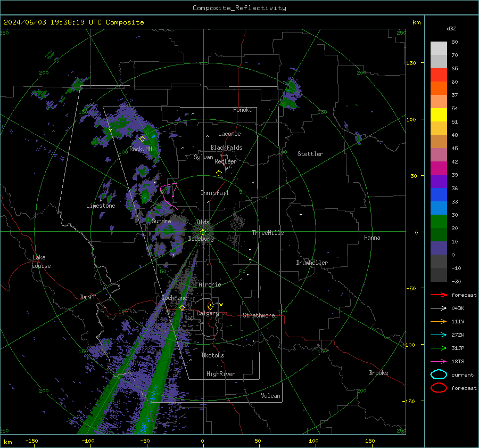This screenshot has height=448, width=479.
Task: Click the Blackfalds town label
Action: coord(226,148)
